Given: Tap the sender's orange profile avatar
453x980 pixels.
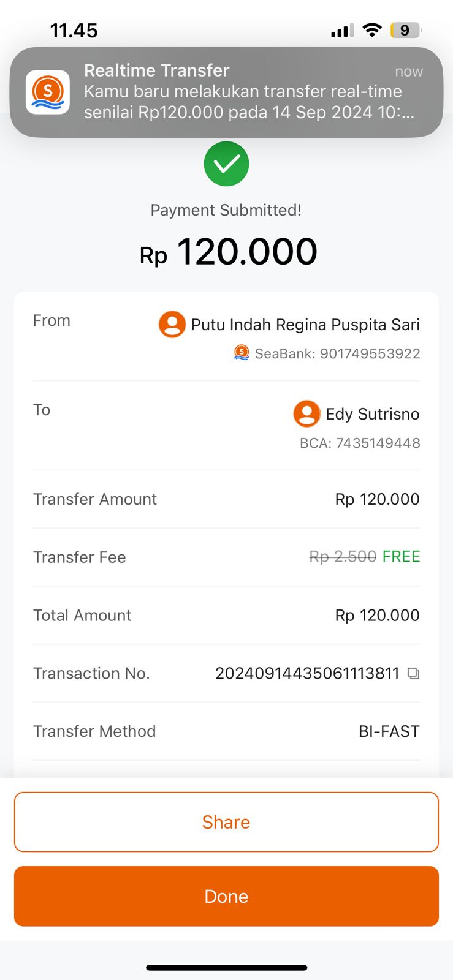Looking at the screenshot, I should (172, 324).
